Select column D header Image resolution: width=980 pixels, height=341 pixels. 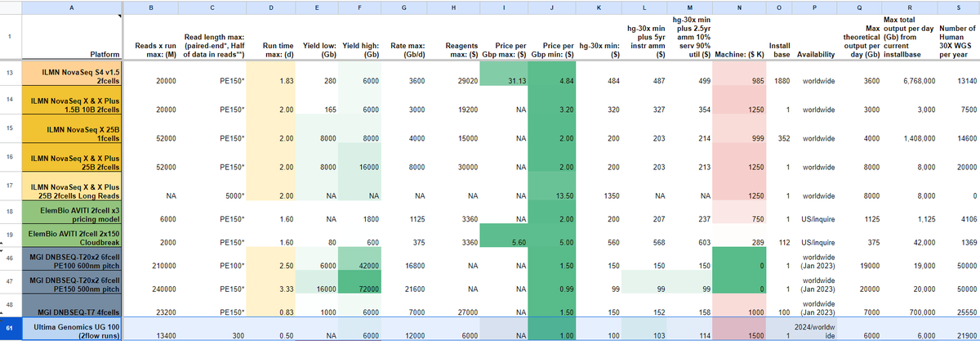pos(271,7)
